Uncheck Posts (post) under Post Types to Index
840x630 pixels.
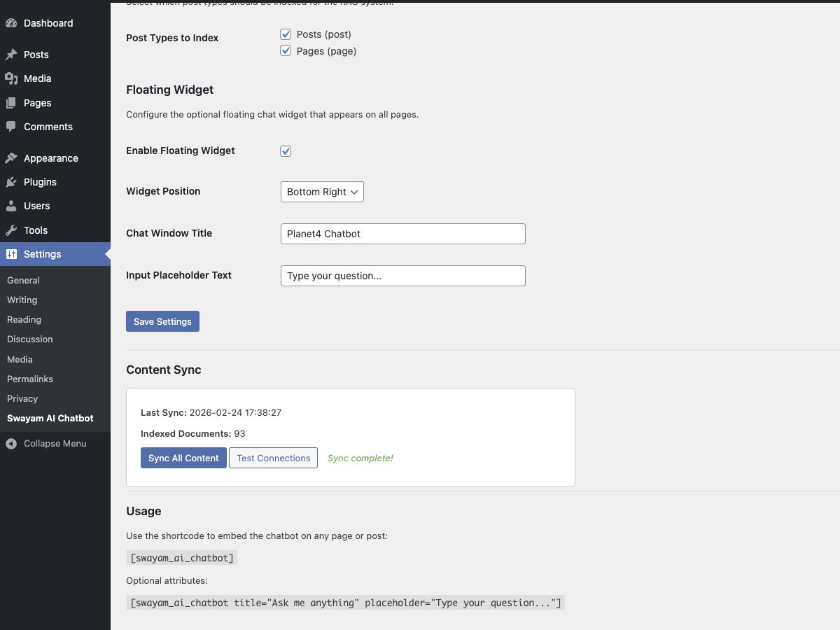(286, 34)
